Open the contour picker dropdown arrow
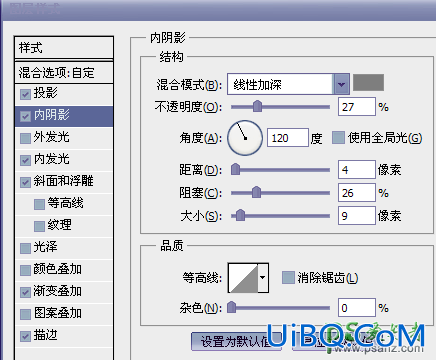 coord(263,277)
